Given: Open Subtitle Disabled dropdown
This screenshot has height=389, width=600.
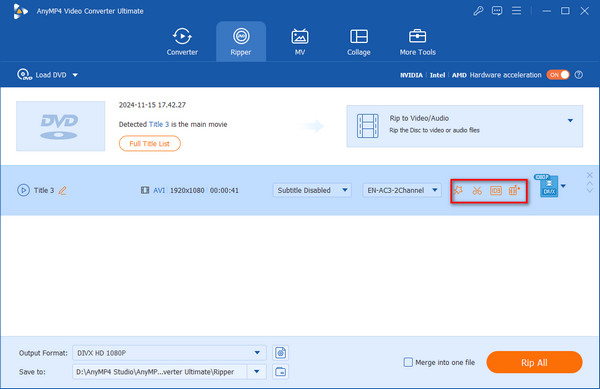Looking at the screenshot, I should point(312,190).
